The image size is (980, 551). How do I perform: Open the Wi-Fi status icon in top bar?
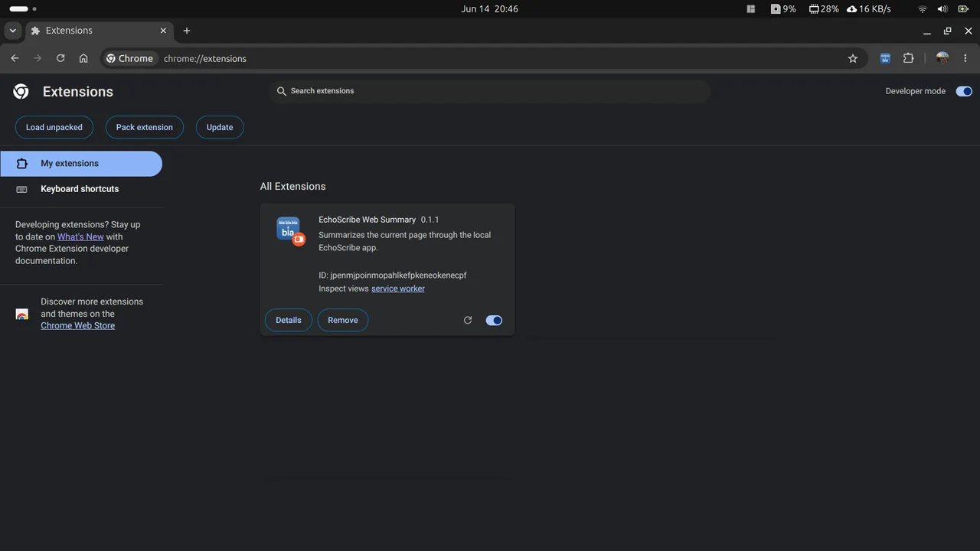point(923,9)
